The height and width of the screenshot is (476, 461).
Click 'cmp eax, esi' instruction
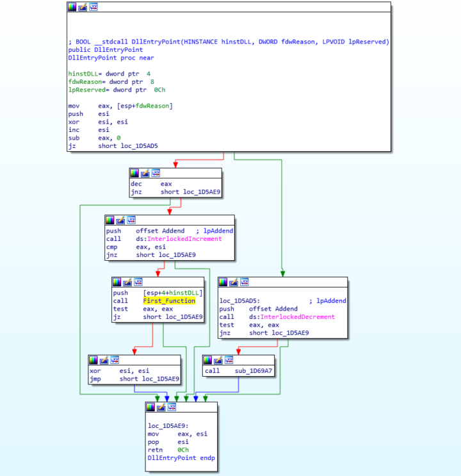(136, 247)
